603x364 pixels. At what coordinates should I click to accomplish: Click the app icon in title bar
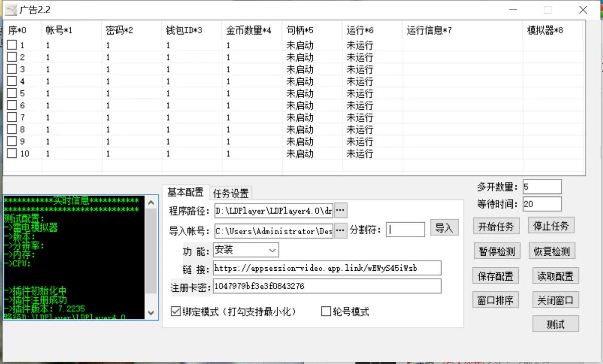[x=11, y=10]
